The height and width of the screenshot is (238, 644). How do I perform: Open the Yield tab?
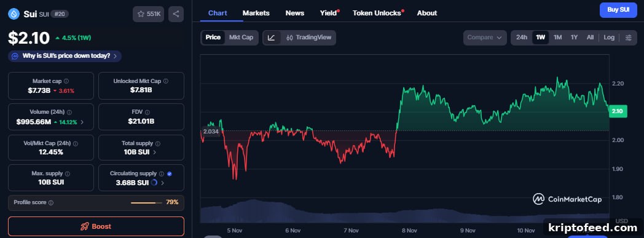coord(329,13)
